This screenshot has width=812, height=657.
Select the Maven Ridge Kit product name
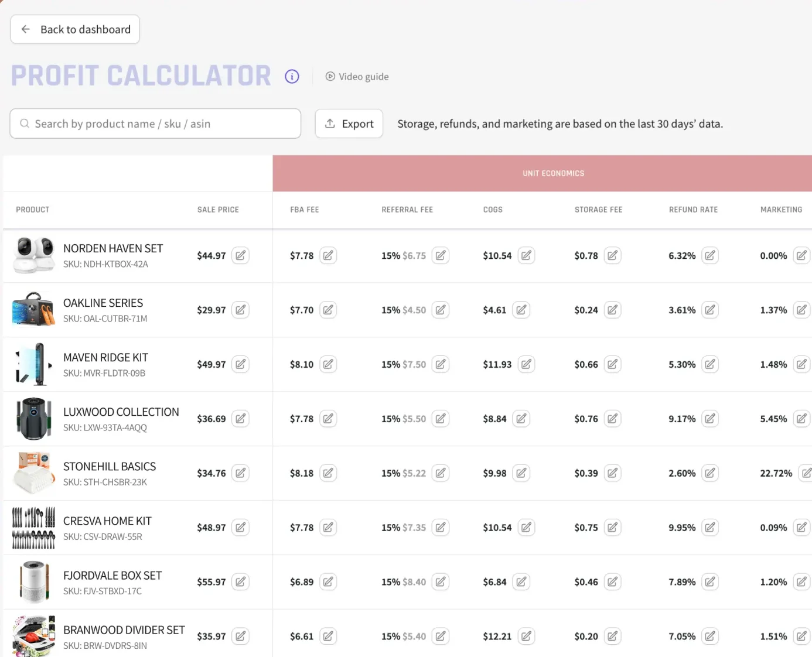click(105, 357)
